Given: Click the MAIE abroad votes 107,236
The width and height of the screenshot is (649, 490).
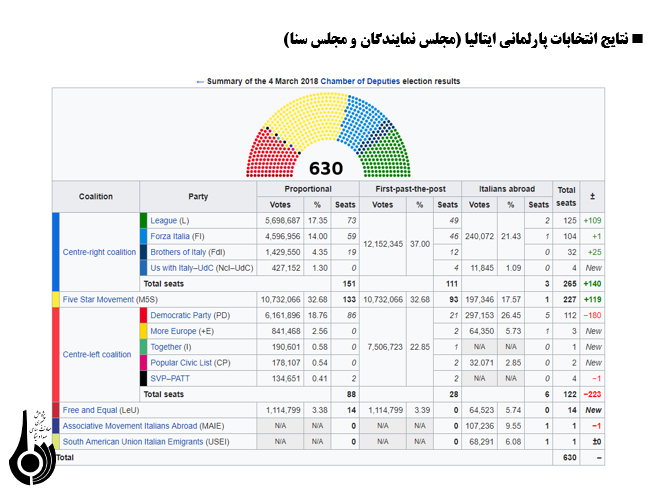Looking at the screenshot, I should coord(479,426).
